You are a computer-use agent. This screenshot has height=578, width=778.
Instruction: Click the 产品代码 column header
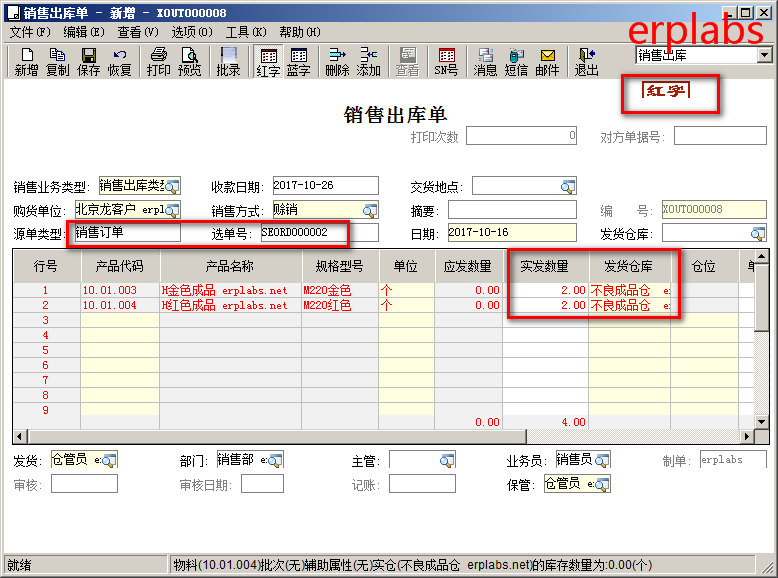pos(120,266)
